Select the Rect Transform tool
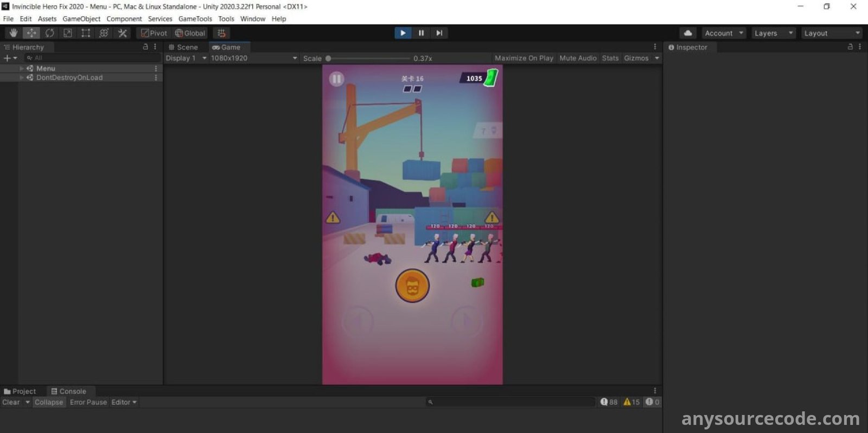Viewport: 868px width, 433px height. [86, 33]
